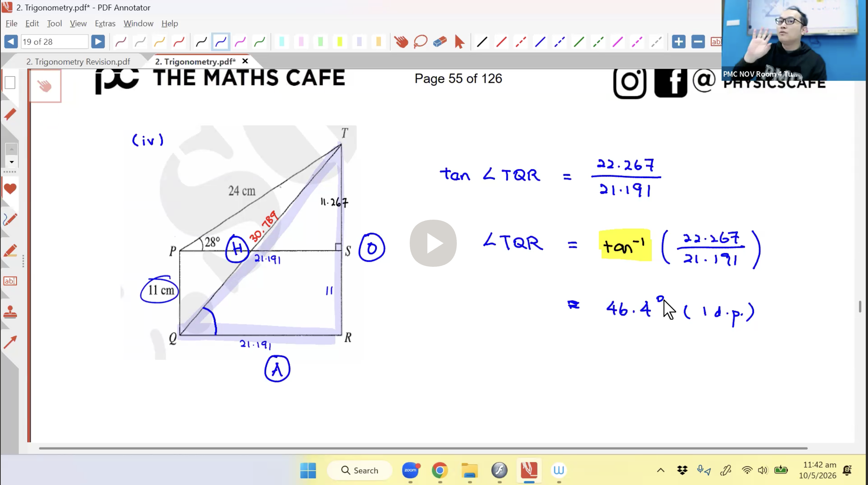Select the black freehand pen
Image resolution: width=868 pixels, height=485 pixels.
tap(201, 42)
